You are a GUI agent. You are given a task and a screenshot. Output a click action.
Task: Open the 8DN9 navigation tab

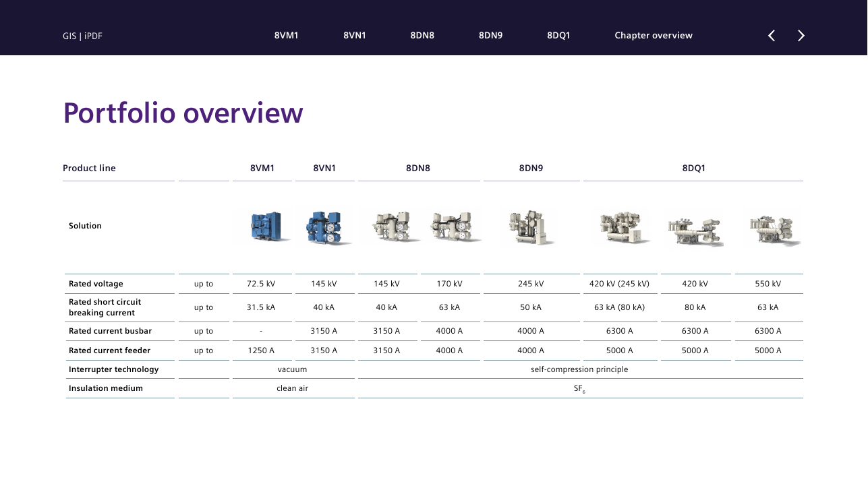point(491,36)
